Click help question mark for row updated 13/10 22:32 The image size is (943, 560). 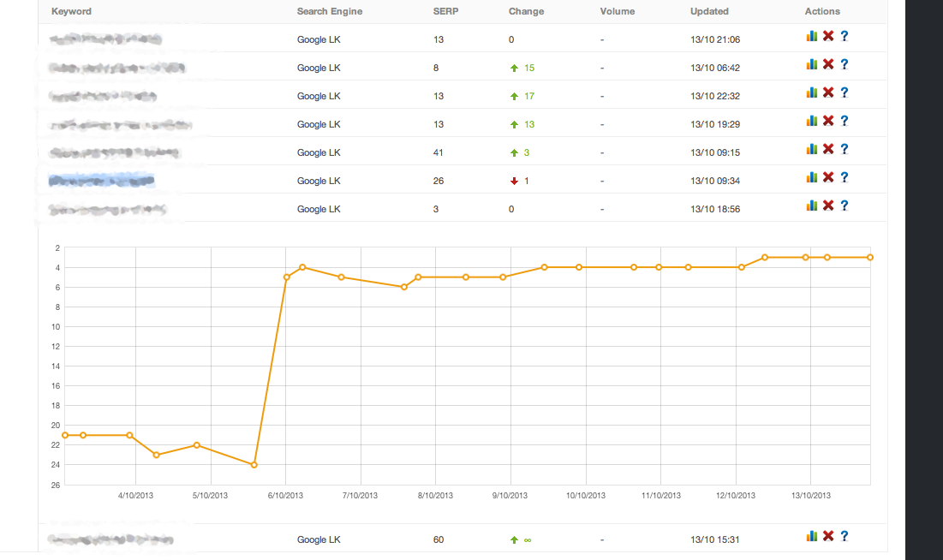point(845,92)
